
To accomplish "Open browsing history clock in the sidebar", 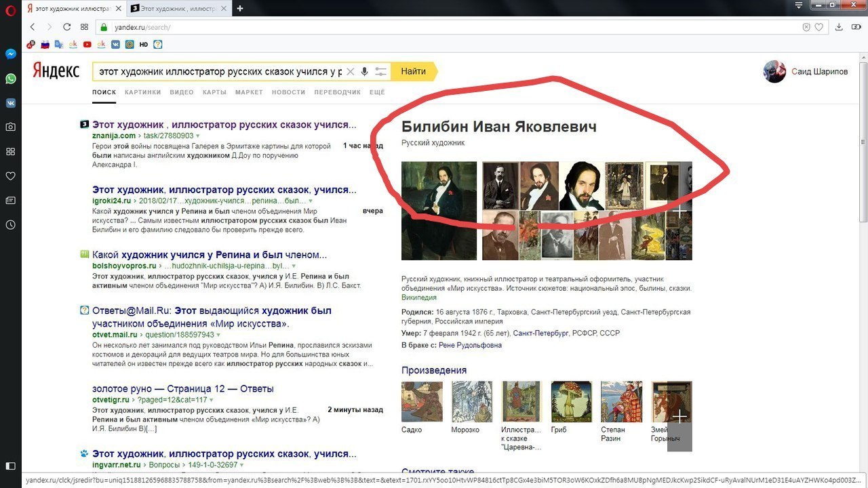I will [11, 224].
